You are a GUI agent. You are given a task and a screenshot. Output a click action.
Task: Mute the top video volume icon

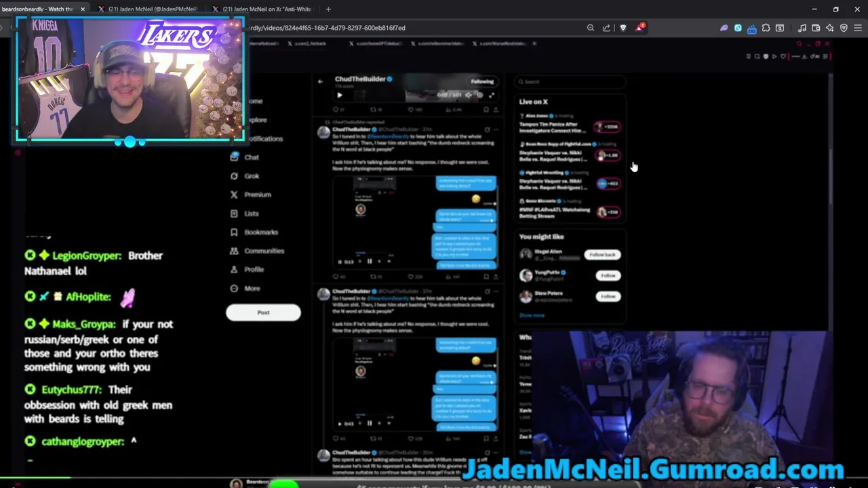pos(468,96)
